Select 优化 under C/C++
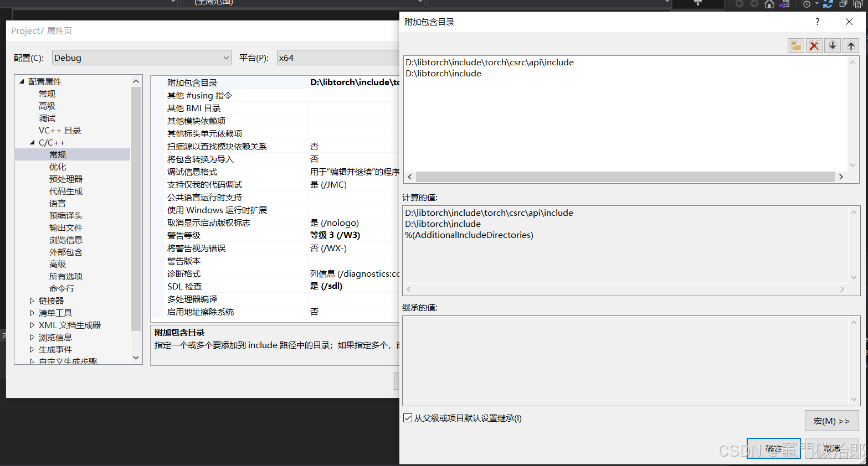Viewport: 868px width, 466px height. coord(57,166)
